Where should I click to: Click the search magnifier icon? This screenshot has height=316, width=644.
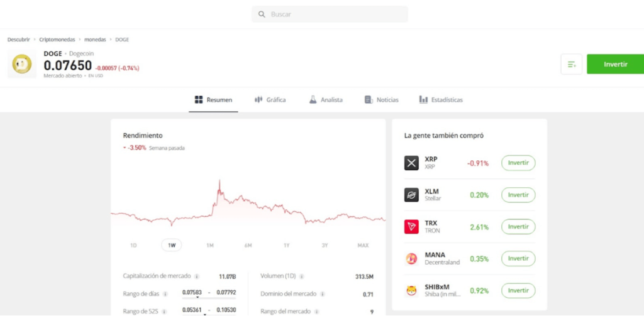(262, 14)
